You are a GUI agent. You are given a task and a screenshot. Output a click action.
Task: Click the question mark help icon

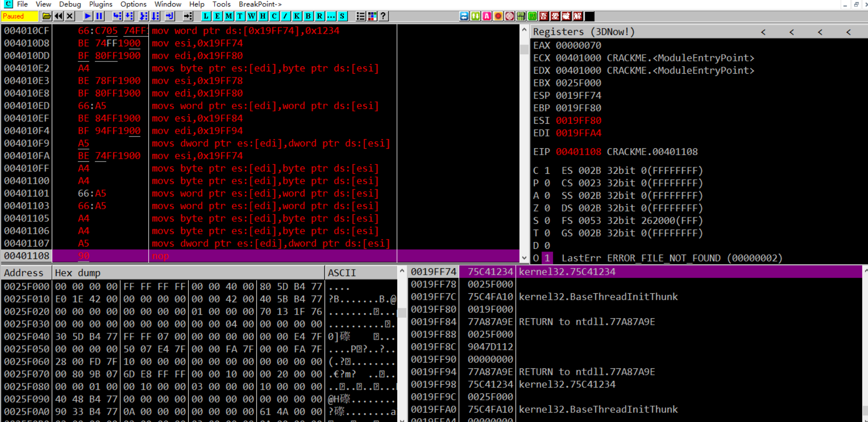(x=383, y=16)
